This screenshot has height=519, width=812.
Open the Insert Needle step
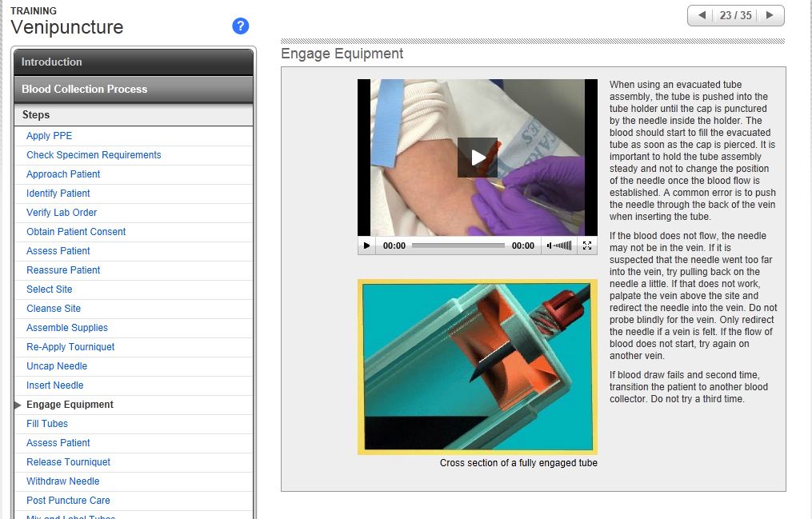coord(54,385)
